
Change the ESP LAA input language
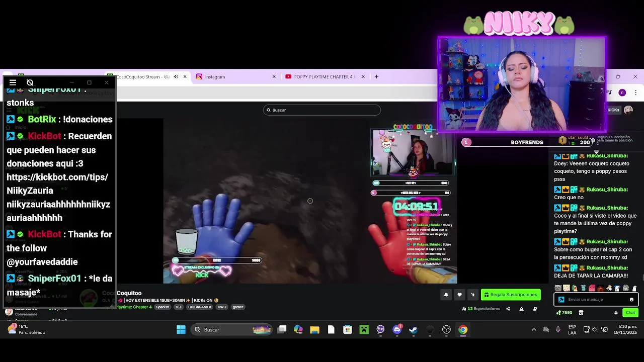[572, 330]
